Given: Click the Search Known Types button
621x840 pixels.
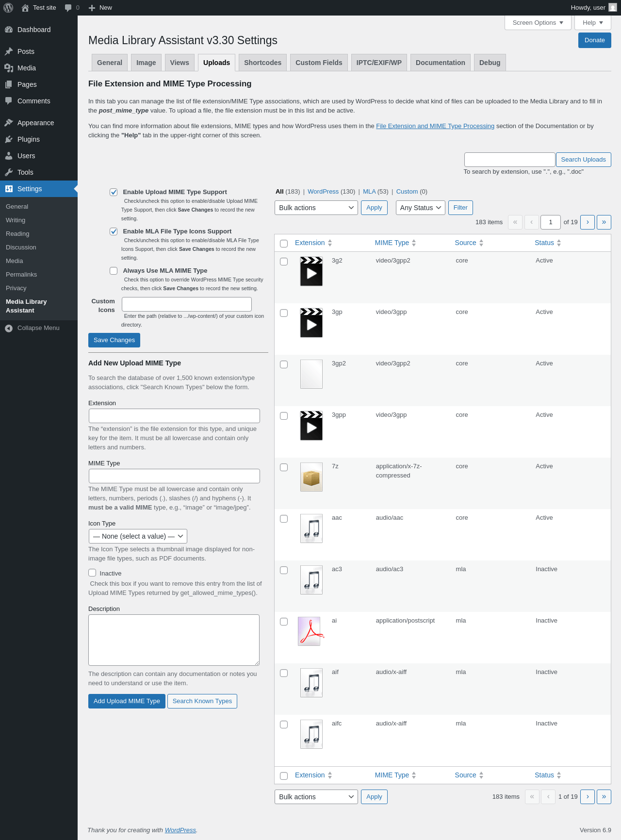Looking at the screenshot, I should [x=202, y=701].
